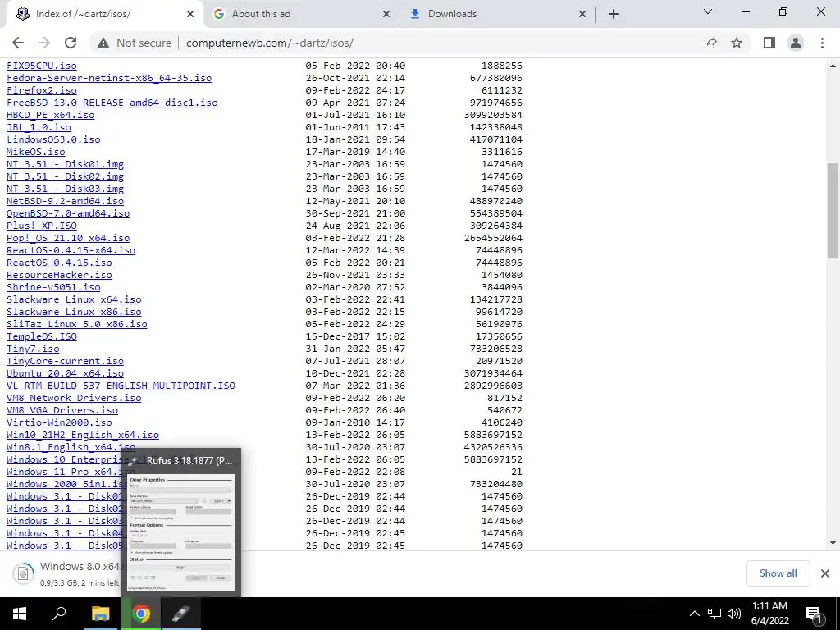Open the Windows Start menu
The image size is (840, 630).
[x=20, y=614]
